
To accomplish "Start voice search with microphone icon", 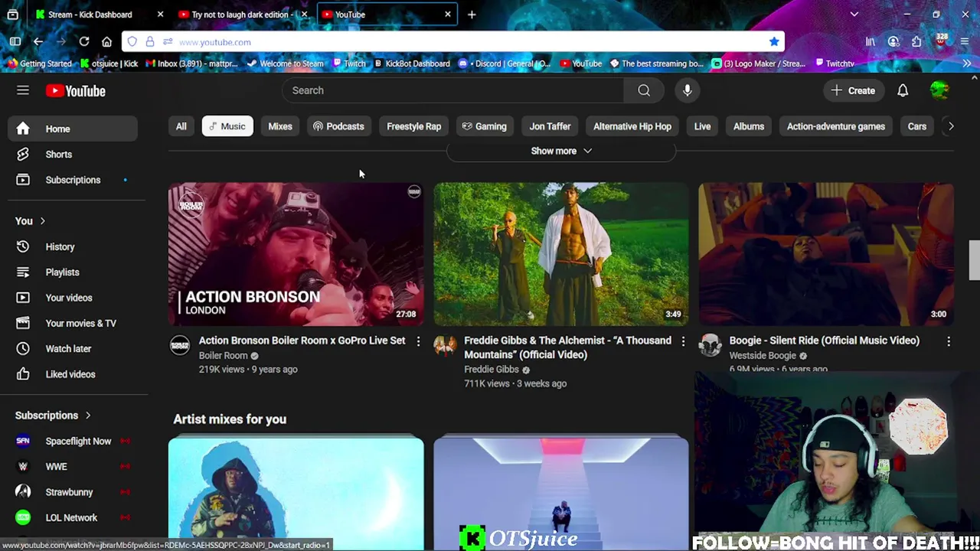I will coord(688,90).
